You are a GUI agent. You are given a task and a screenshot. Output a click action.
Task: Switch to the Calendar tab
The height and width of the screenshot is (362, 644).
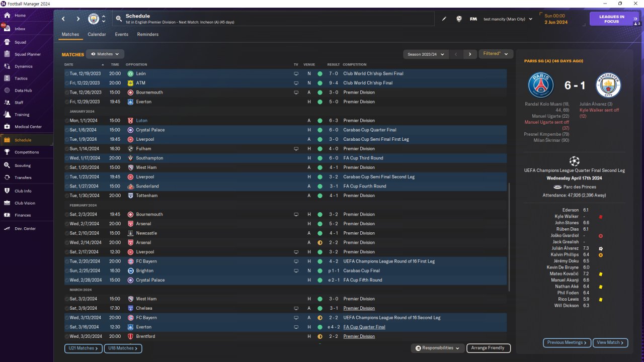97,35
